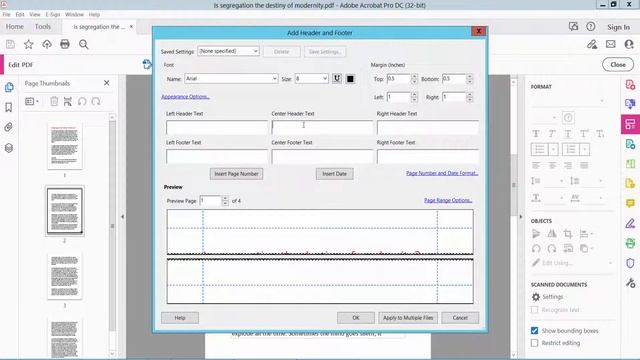Click in Left Header Text field
The image size is (640, 360).
point(217,127)
